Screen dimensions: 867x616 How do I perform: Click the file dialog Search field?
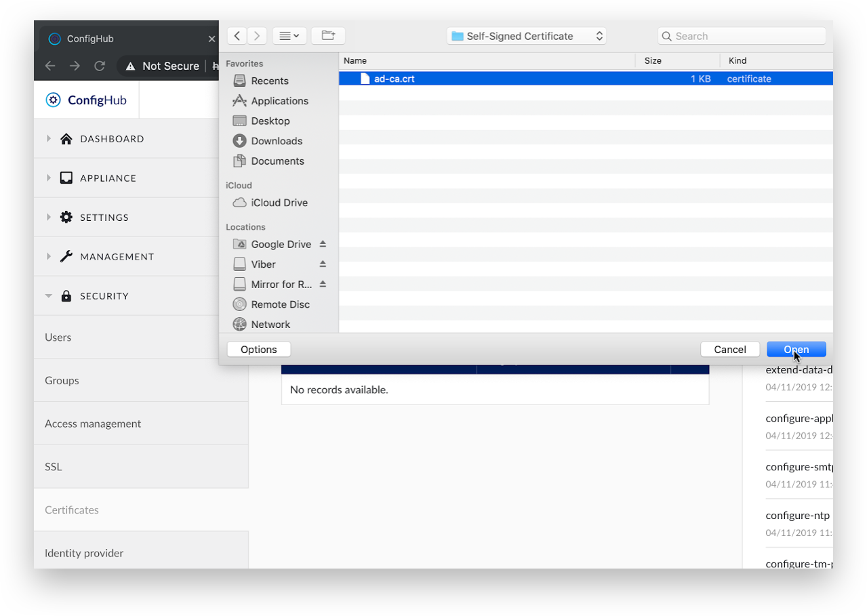[742, 36]
